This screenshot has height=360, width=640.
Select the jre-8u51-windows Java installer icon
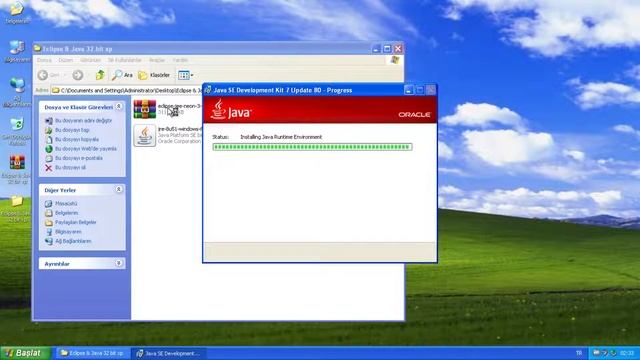(x=144, y=136)
